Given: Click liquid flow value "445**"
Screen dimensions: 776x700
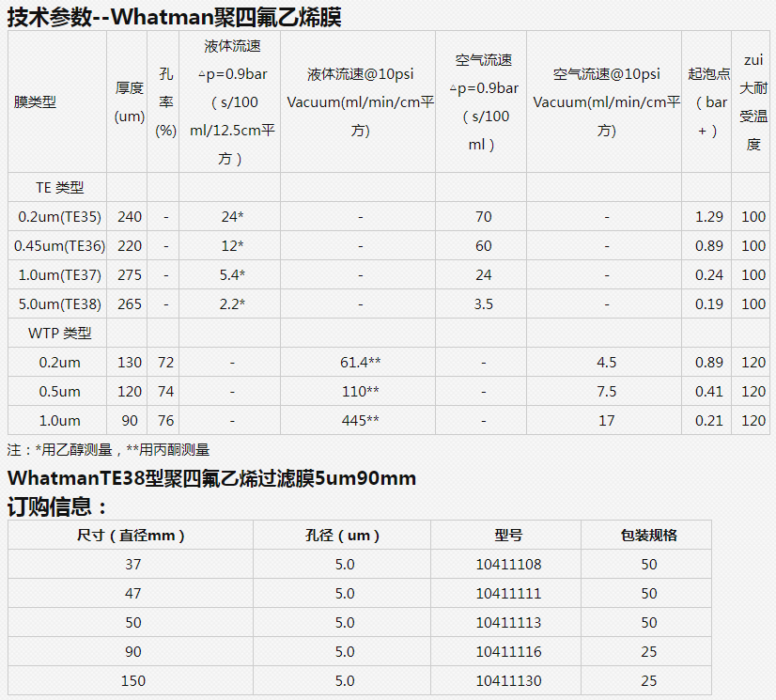Looking at the screenshot, I should coord(360,421).
